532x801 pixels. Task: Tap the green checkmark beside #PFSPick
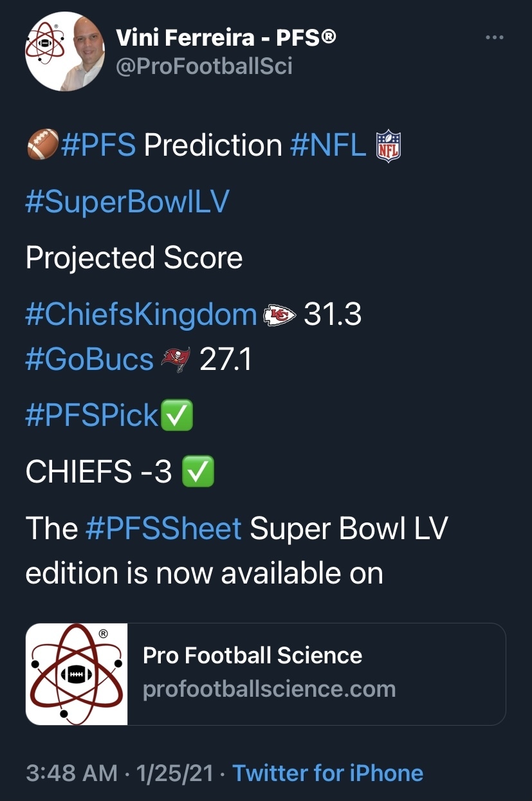(x=176, y=416)
